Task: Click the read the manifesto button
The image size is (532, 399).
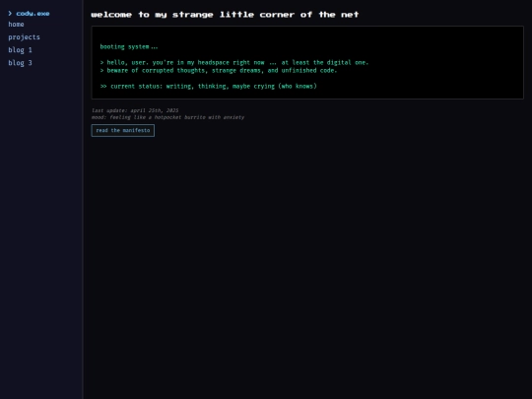Action: tap(123, 131)
